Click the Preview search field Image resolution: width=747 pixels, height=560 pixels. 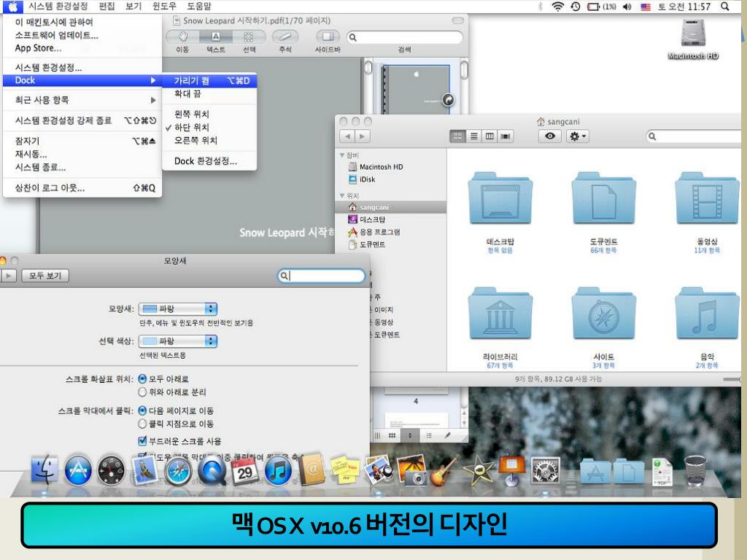[405, 37]
